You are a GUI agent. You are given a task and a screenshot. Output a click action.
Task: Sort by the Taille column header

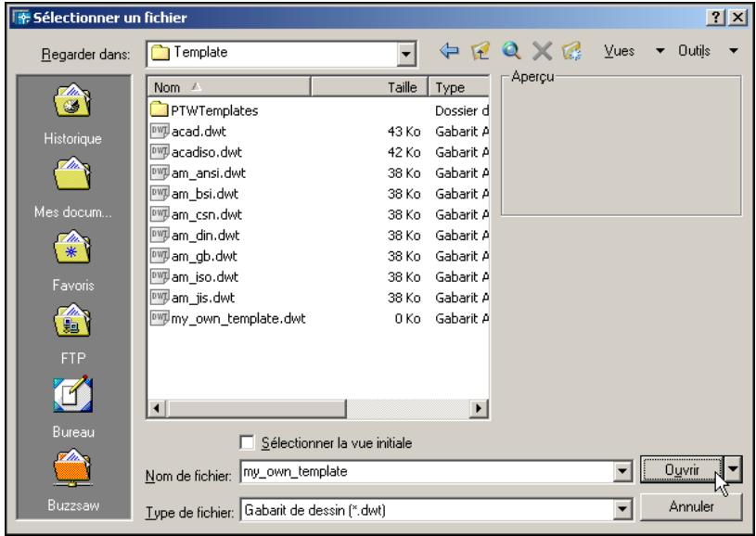click(369, 87)
